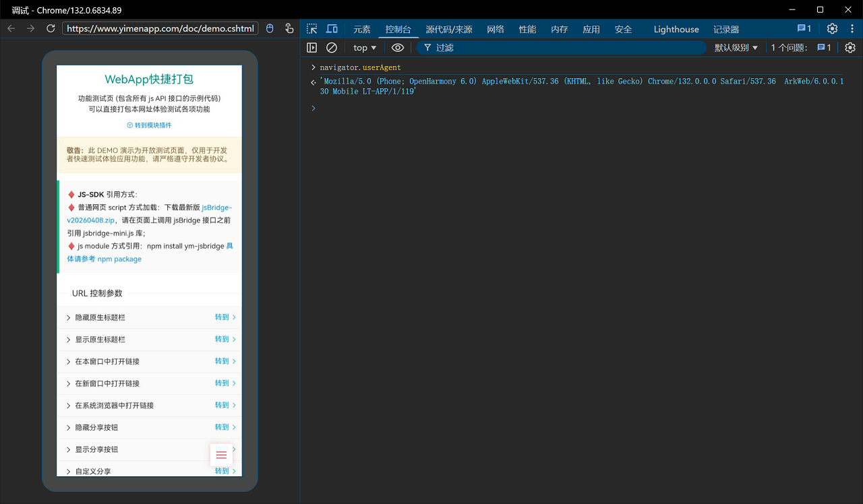This screenshot has width=863, height=504.
Task: Click the floating hamburger menu button
Action: [221, 455]
